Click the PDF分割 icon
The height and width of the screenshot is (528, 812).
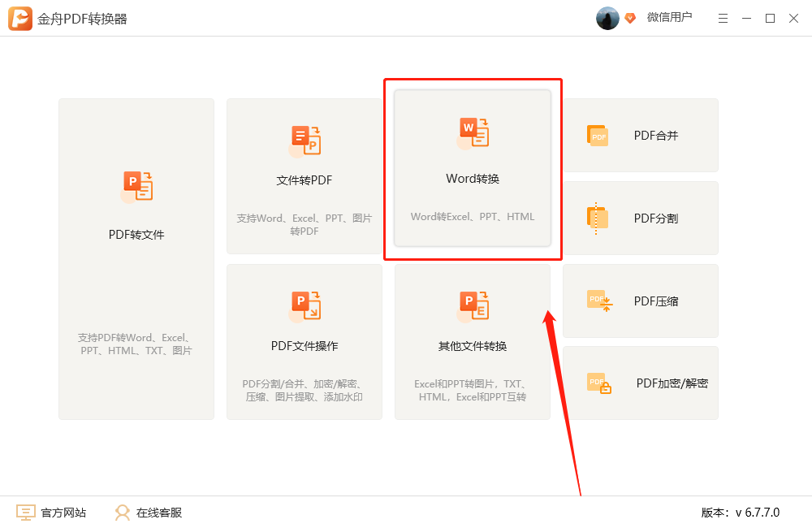(x=598, y=219)
